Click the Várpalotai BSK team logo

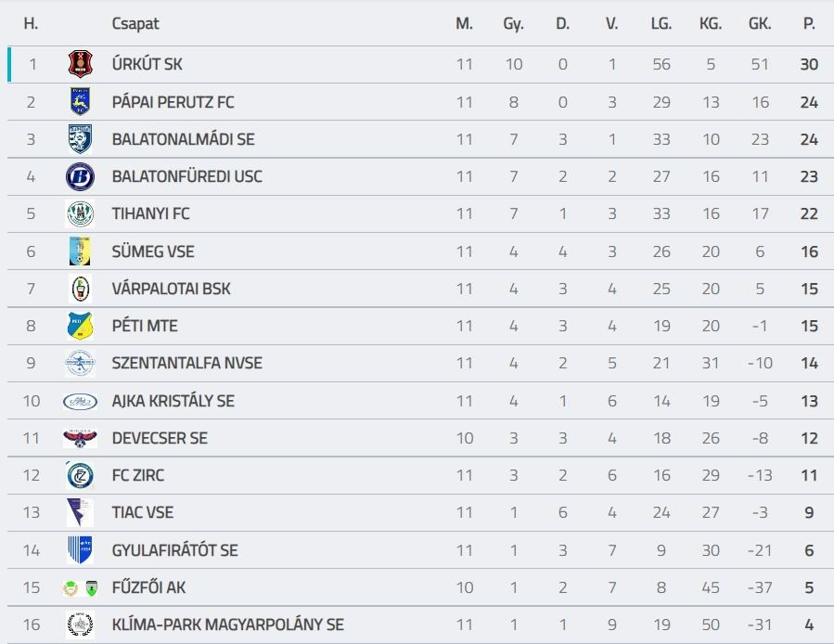[80, 289]
